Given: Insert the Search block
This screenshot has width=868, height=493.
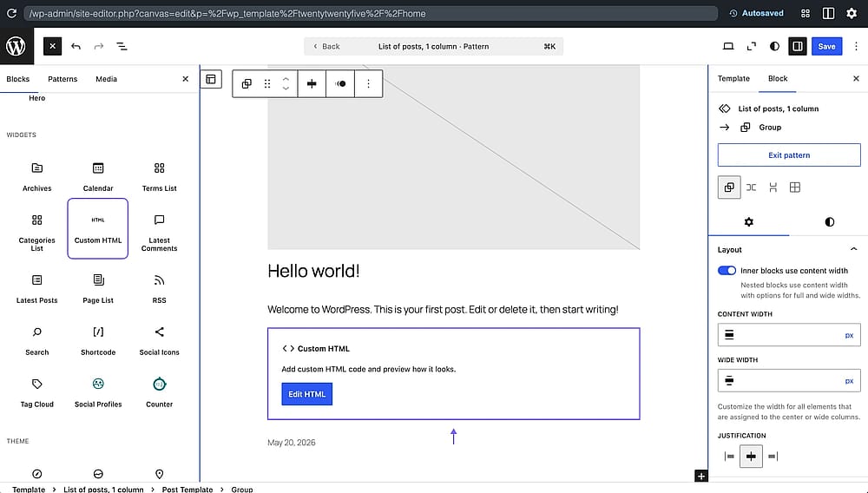Looking at the screenshot, I should click(37, 340).
